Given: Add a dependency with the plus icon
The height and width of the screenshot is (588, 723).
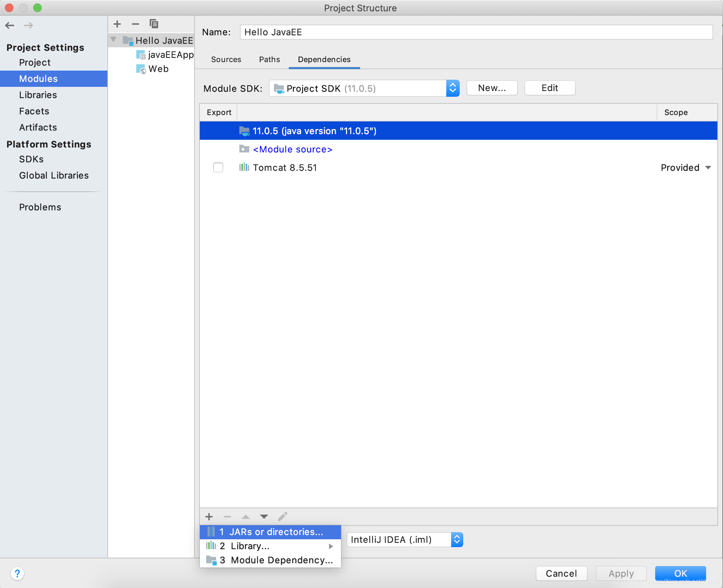Looking at the screenshot, I should point(209,517).
